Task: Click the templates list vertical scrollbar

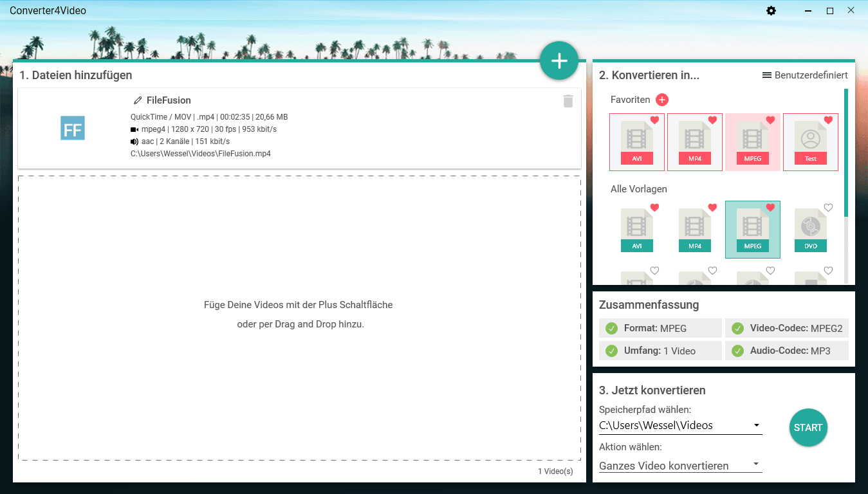Action: tap(845, 154)
